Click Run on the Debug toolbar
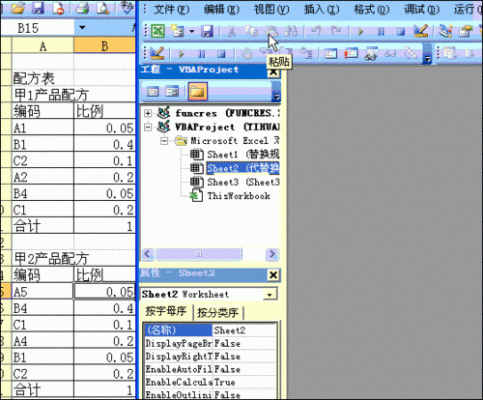The width and height of the screenshot is (483, 400). [181, 54]
